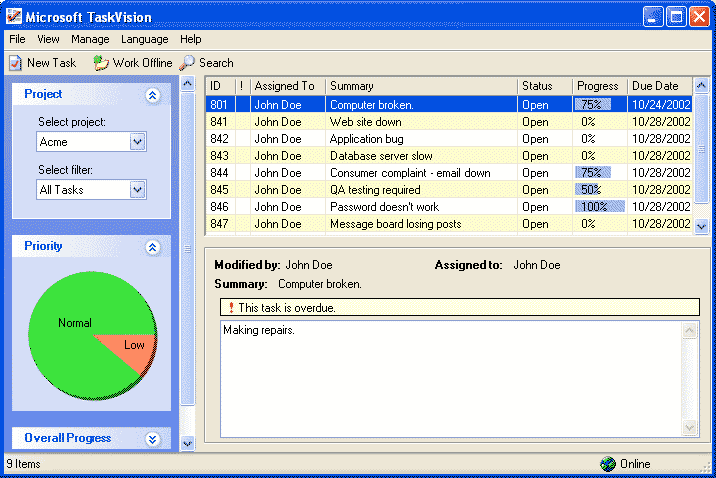Viewport: 716px width, 478px height.
Task: Collapse the Project panel chevron
Action: 153,95
